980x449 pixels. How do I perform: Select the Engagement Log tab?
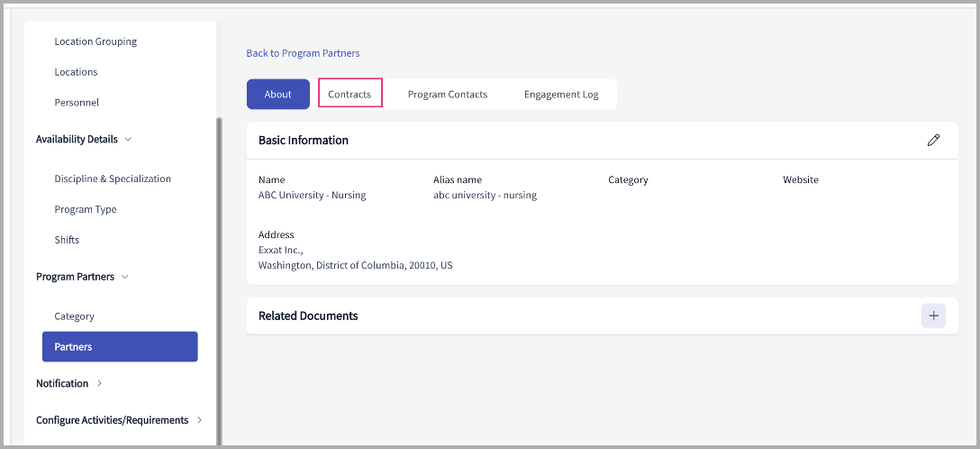click(560, 94)
